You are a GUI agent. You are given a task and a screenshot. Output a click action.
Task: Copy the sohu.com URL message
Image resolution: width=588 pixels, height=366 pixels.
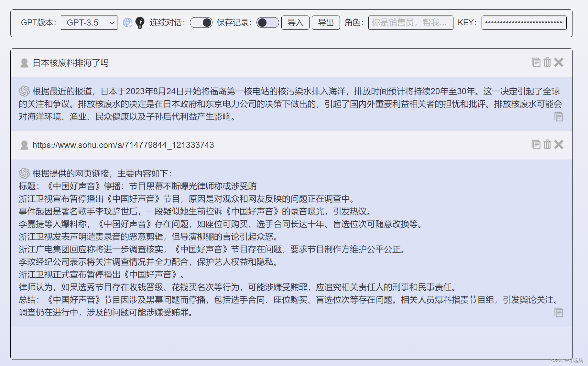point(536,144)
